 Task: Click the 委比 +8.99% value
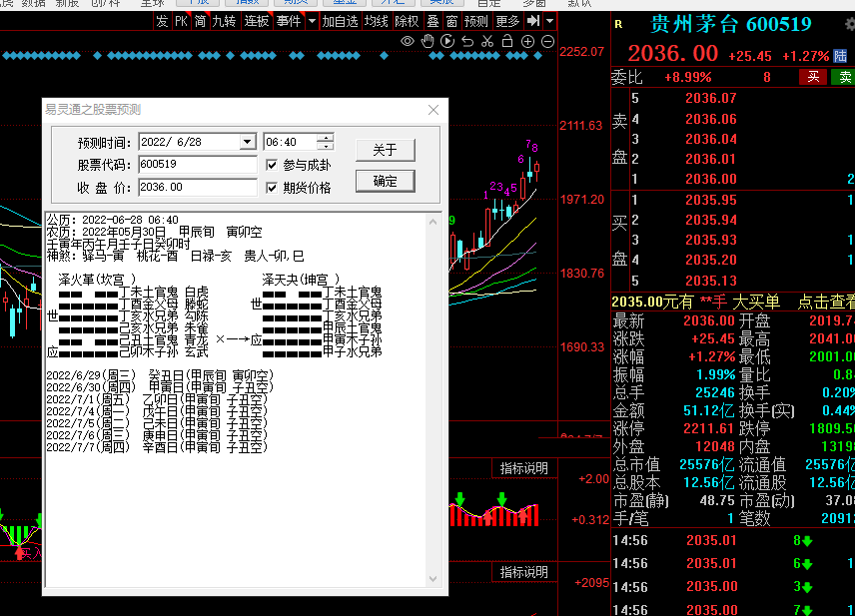point(687,78)
